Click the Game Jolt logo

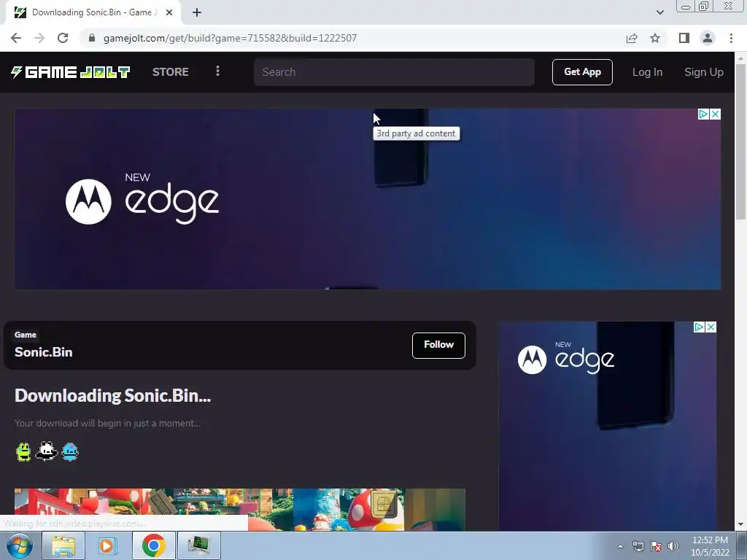[x=71, y=72]
